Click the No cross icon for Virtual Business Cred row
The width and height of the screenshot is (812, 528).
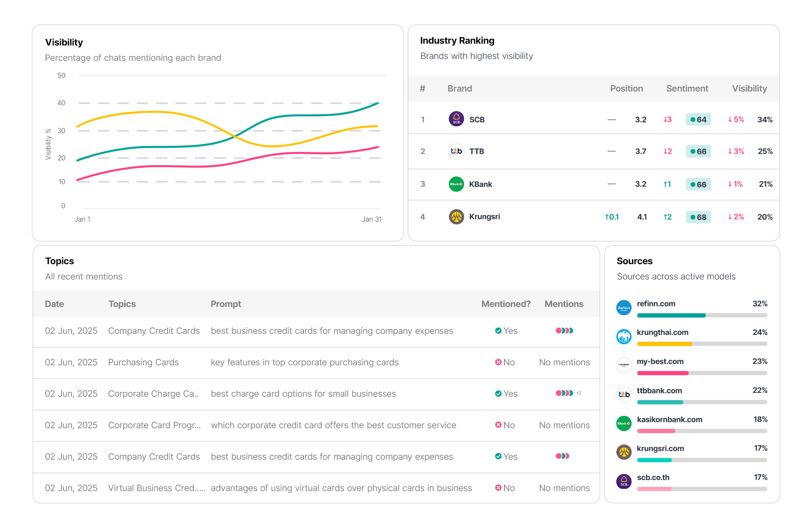498,488
